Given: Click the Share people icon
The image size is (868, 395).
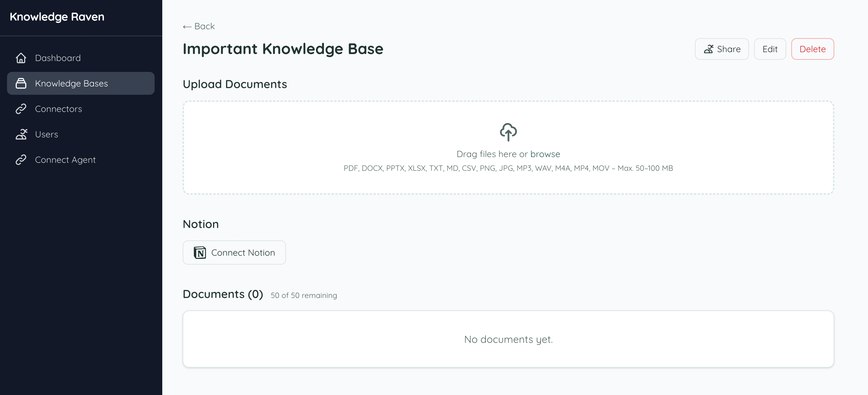Looking at the screenshot, I should coord(709,49).
